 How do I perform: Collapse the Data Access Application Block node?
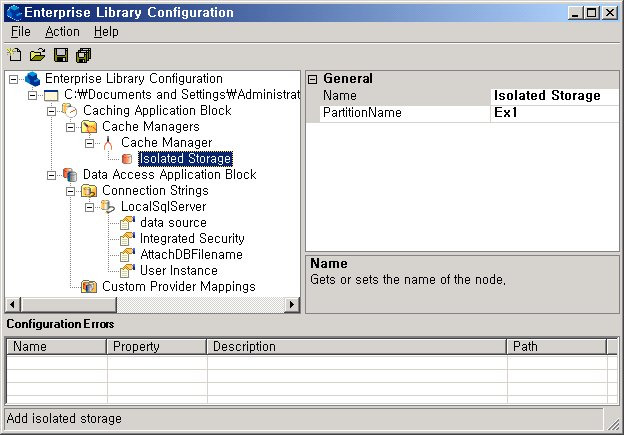click(x=51, y=175)
